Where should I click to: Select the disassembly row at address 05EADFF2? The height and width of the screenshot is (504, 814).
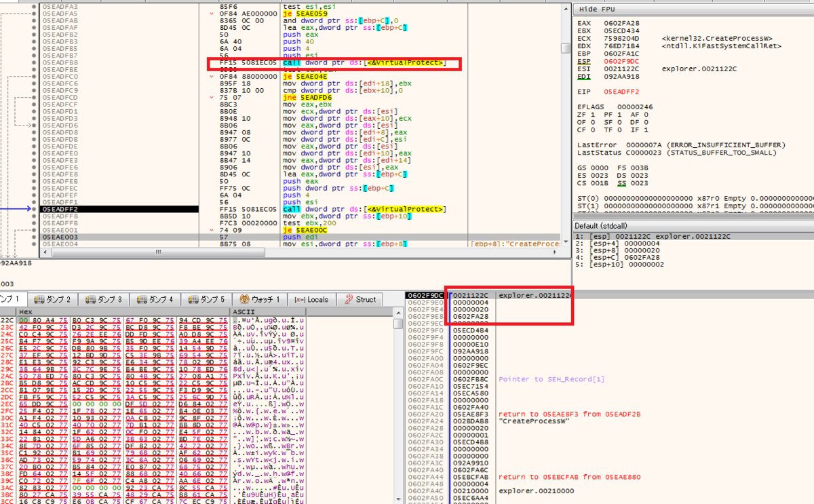(301, 209)
